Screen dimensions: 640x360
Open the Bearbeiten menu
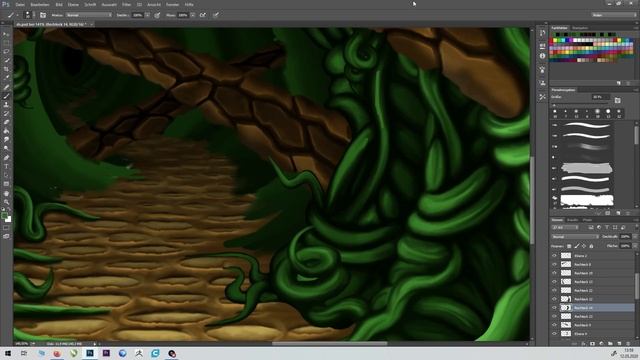coord(40,4)
